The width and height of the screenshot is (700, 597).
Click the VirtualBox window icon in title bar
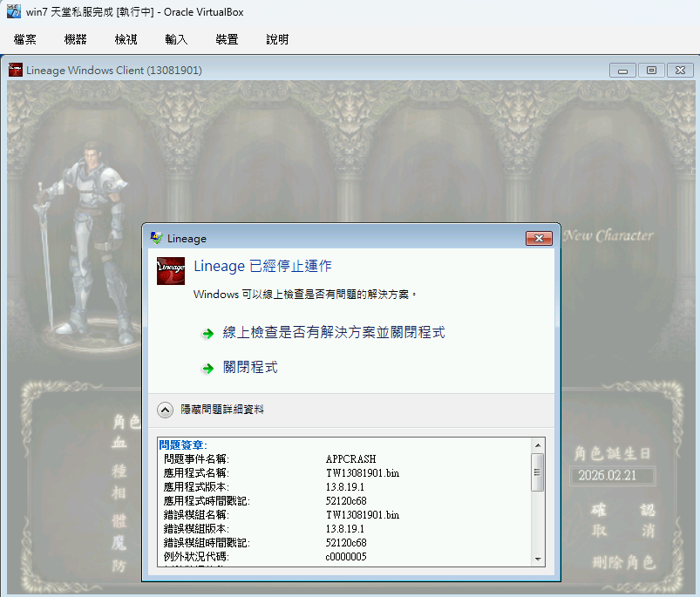[x=13, y=11]
